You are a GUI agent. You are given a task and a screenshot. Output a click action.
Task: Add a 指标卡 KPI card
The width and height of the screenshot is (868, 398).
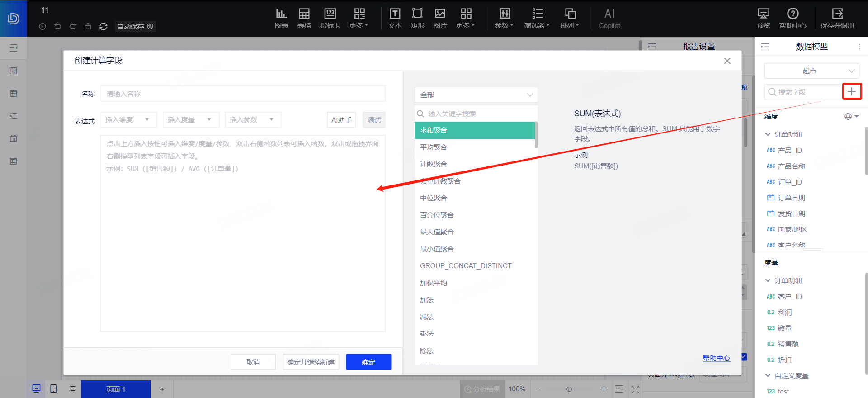tap(330, 19)
